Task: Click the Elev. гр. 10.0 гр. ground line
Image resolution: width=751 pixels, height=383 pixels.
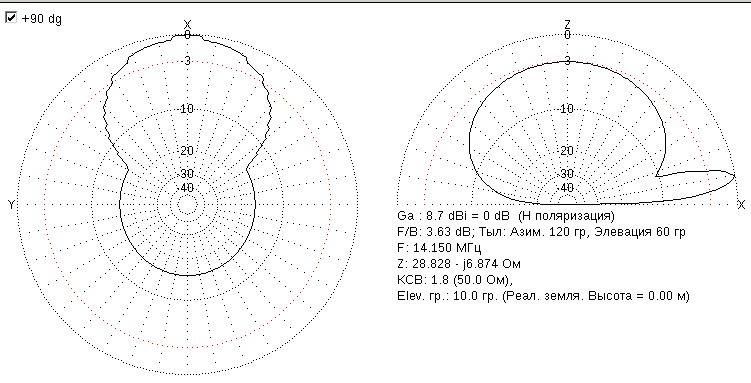Action: pyautogui.click(x=543, y=296)
